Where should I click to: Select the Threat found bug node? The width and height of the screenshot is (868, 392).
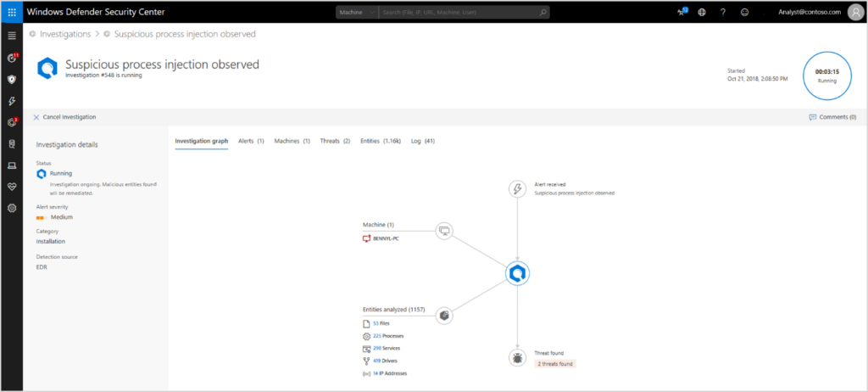pos(517,358)
